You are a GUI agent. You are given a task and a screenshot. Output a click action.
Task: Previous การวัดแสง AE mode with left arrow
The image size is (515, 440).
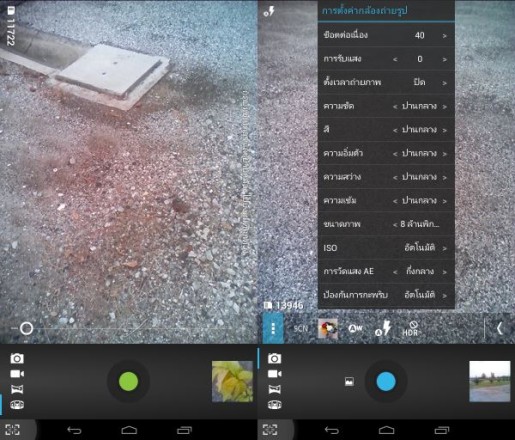395,272
